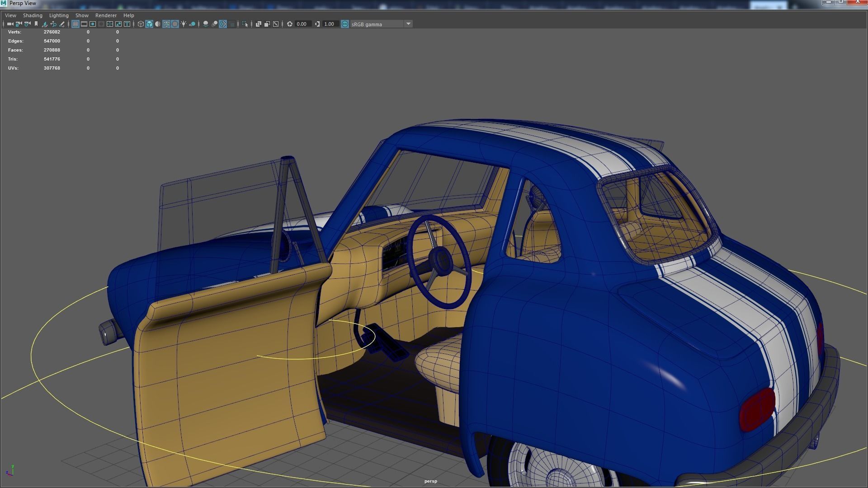The height and width of the screenshot is (488, 868).
Task: Click the Isolate Select icon
Action: pos(245,24)
